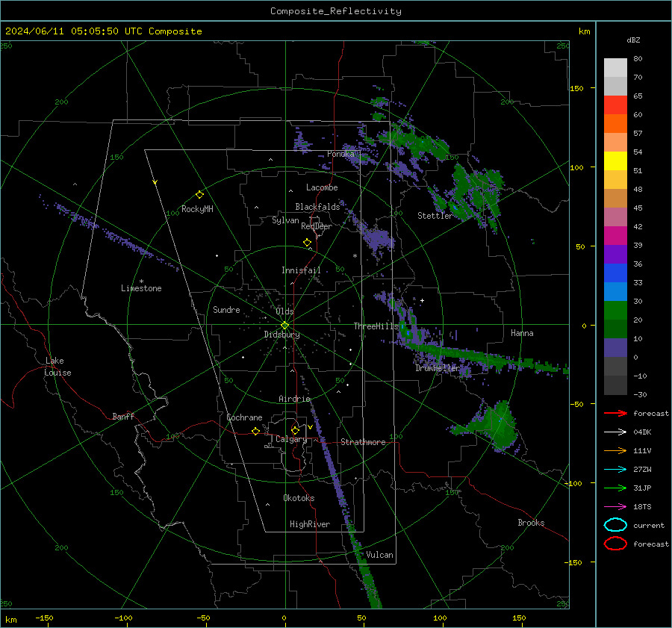Image resolution: width=672 pixels, height=628 pixels.
Task: Click the yellow diamond marker above RockyMH
Action: coord(199,195)
